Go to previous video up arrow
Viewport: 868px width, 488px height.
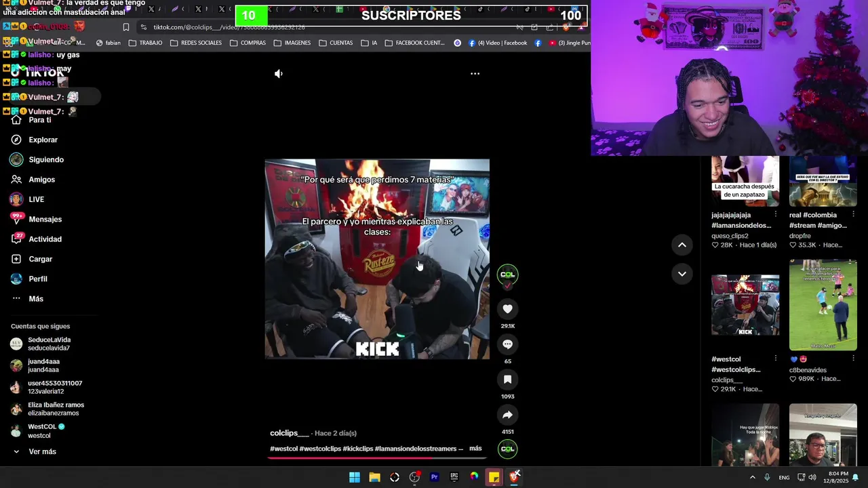[682, 245]
